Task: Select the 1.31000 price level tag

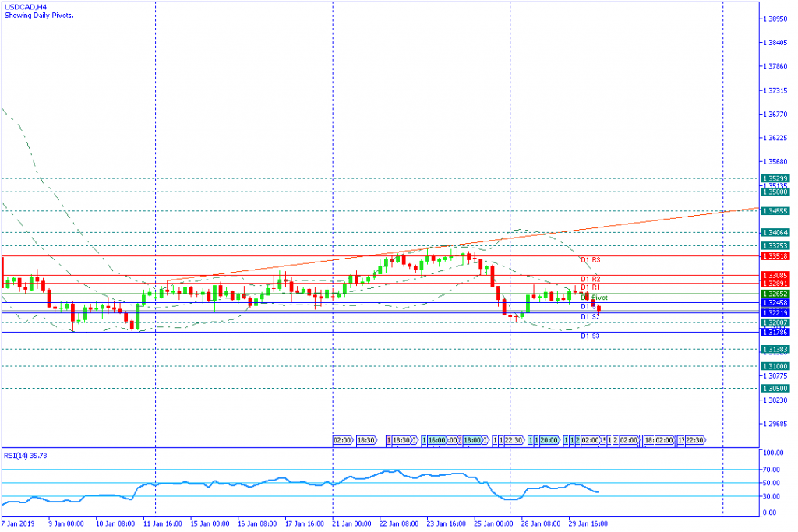Action: [776, 366]
